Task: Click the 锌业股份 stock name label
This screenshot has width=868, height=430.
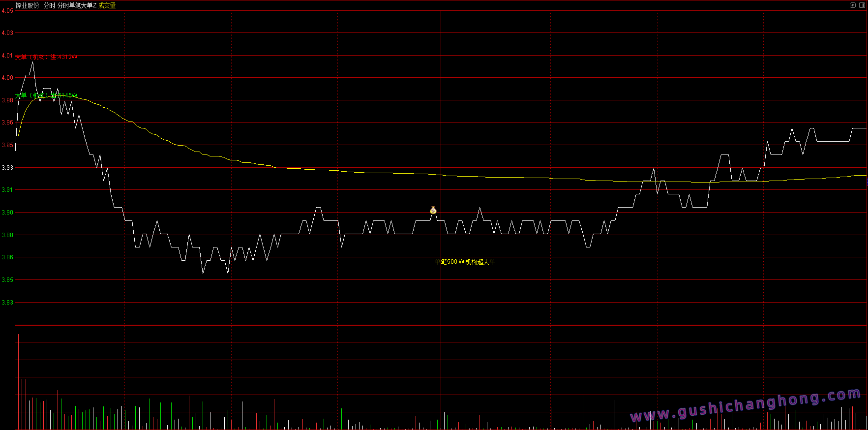Action: 28,5
